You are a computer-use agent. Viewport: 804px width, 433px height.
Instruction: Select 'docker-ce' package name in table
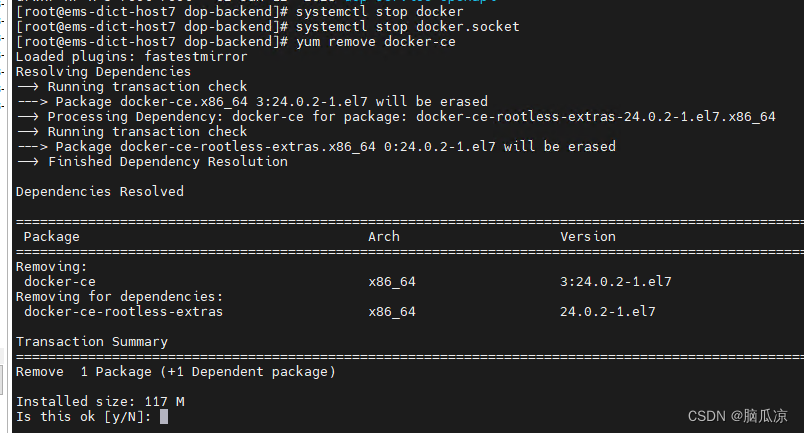point(59,282)
